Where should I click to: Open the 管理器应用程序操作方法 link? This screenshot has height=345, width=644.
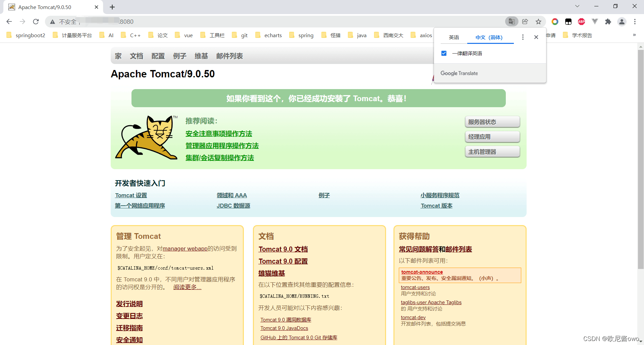pyautogui.click(x=222, y=146)
